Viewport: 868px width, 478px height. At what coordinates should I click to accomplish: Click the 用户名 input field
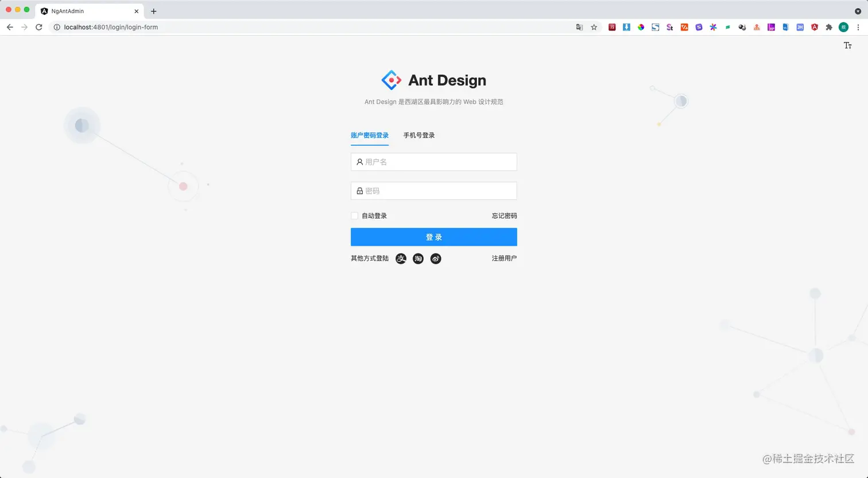coord(434,162)
